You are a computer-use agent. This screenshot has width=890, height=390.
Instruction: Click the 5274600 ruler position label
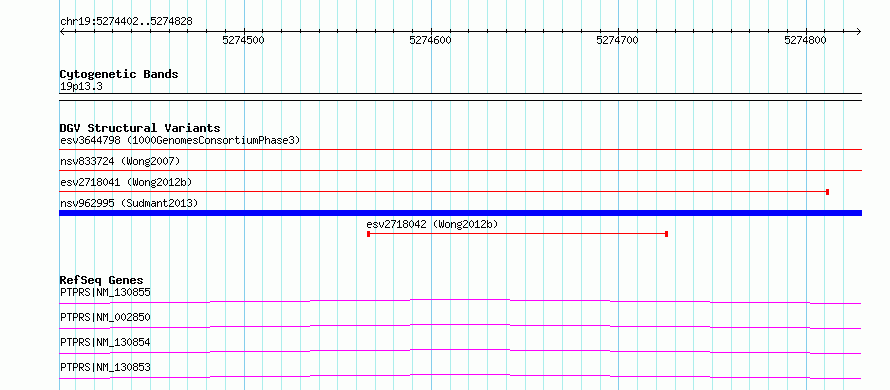(431, 40)
